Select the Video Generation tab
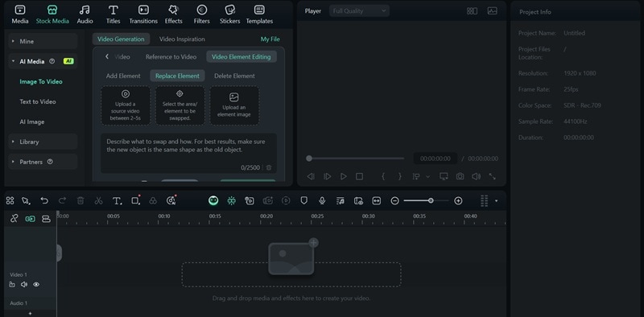Screen dimensions: 644x317 click(x=121, y=39)
